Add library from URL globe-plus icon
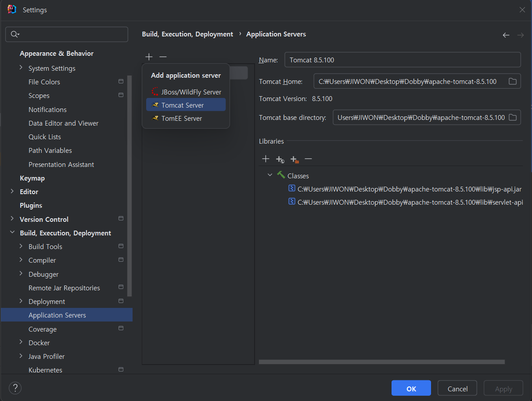The height and width of the screenshot is (401, 532). pos(280,159)
